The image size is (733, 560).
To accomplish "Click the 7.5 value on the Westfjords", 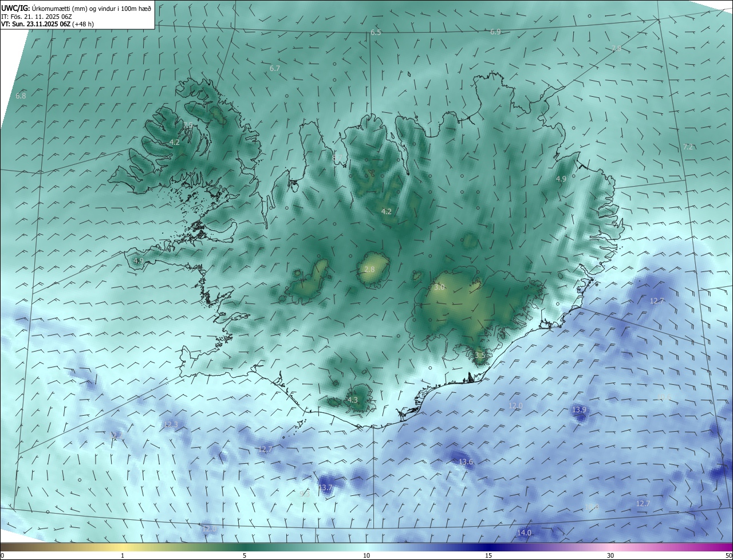I will tap(188, 125).
